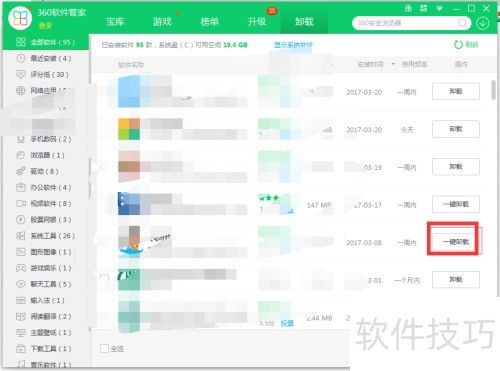
Task: Switch to the 升级 tab
Action: pos(257,22)
